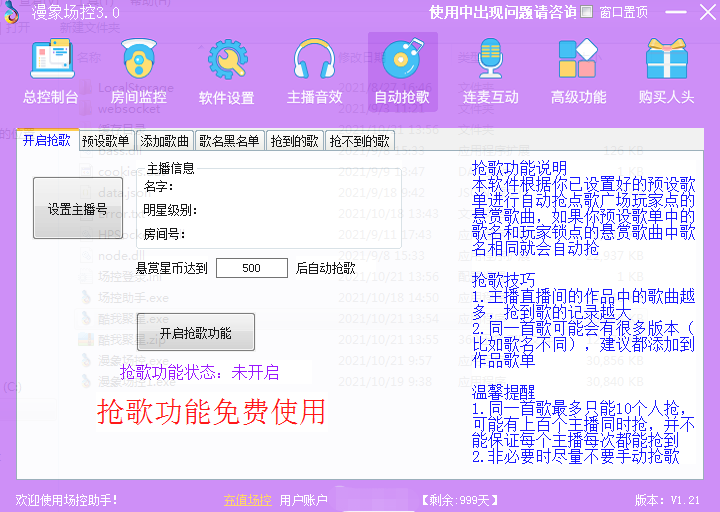Click the 房间号: label
The height and width of the screenshot is (512, 720).
(164, 234)
